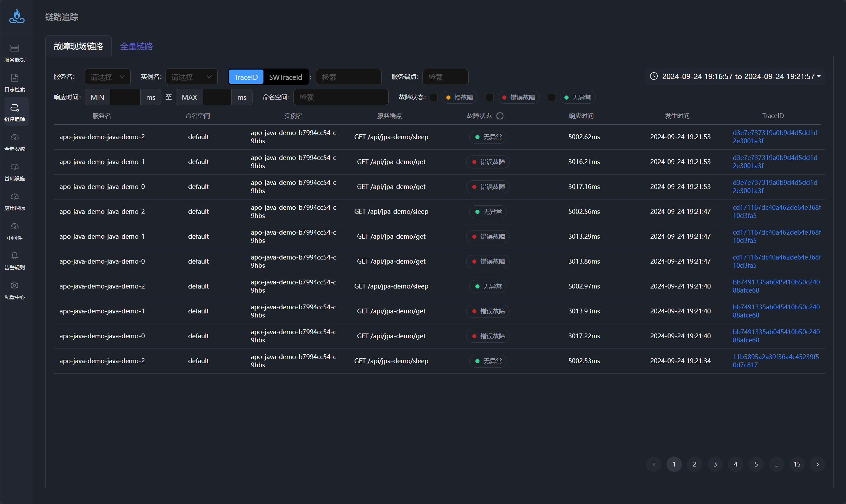
Task: Tick the 无异常 filter checkbox
Action: [x=551, y=97]
